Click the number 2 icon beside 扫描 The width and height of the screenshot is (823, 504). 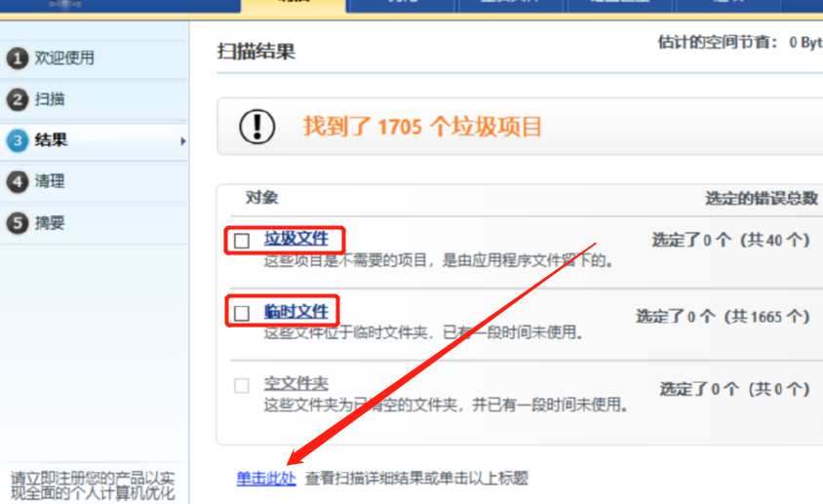(x=17, y=99)
